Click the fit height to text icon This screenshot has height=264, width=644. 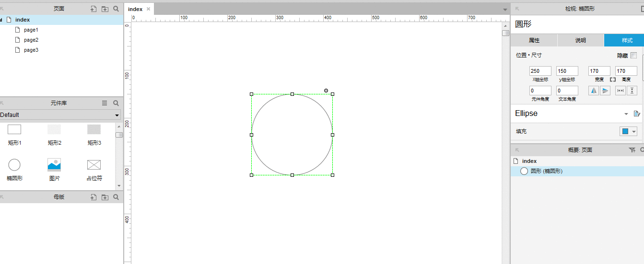[x=632, y=91]
